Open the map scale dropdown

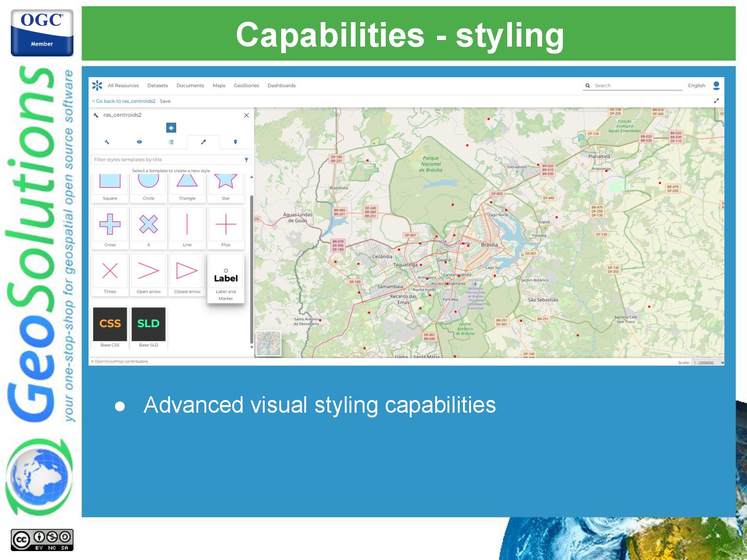(x=708, y=362)
